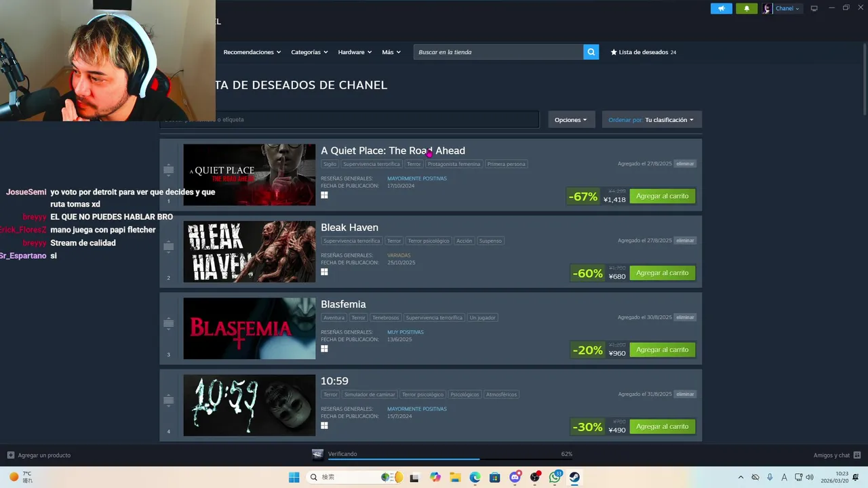This screenshot has height=488, width=868.
Task: Expand Más menu
Action: (x=391, y=52)
